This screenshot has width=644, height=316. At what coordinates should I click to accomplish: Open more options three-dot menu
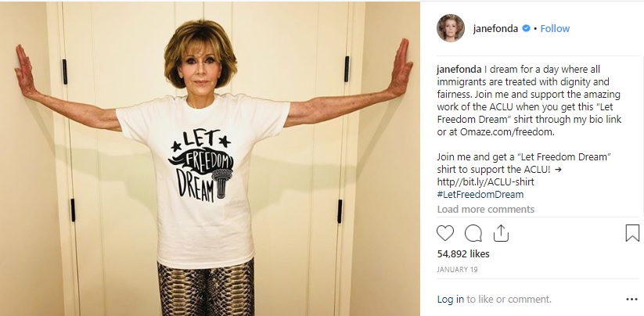point(631,300)
